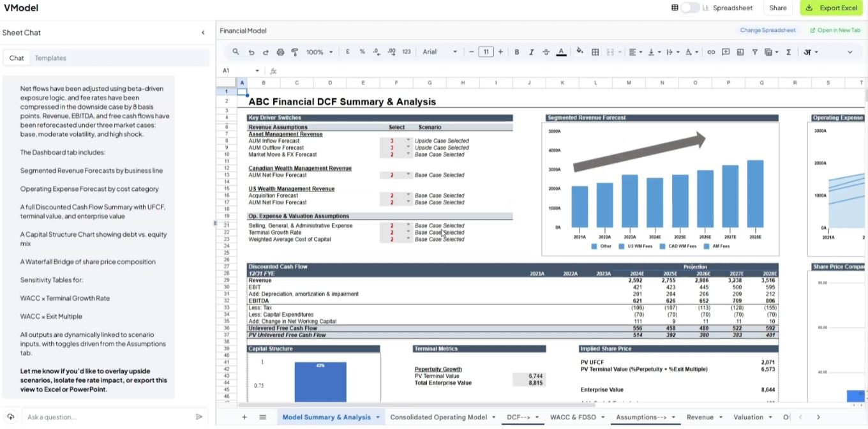Select column header F

pyautogui.click(x=396, y=82)
